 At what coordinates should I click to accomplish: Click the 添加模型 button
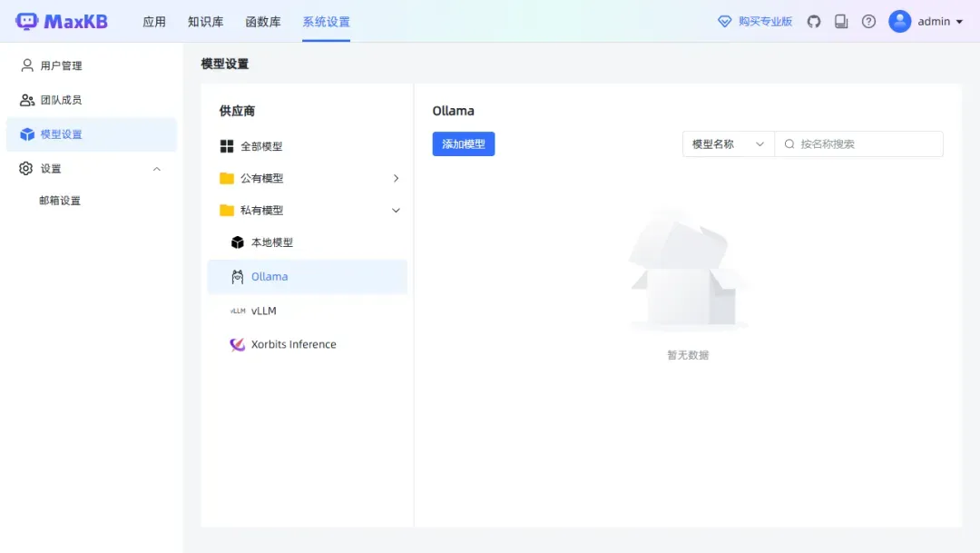click(463, 143)
